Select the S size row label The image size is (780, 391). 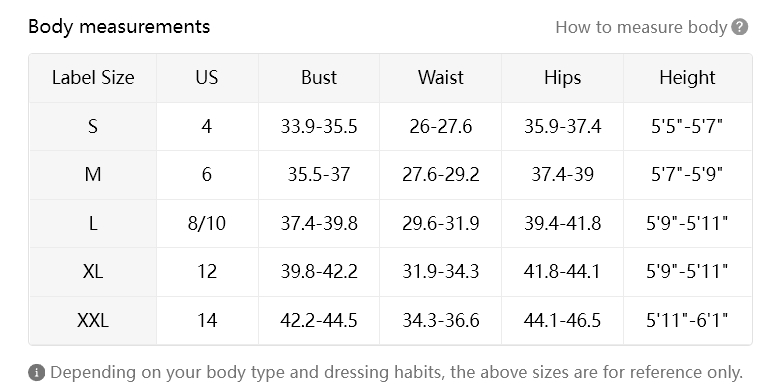tap(93, 126)
